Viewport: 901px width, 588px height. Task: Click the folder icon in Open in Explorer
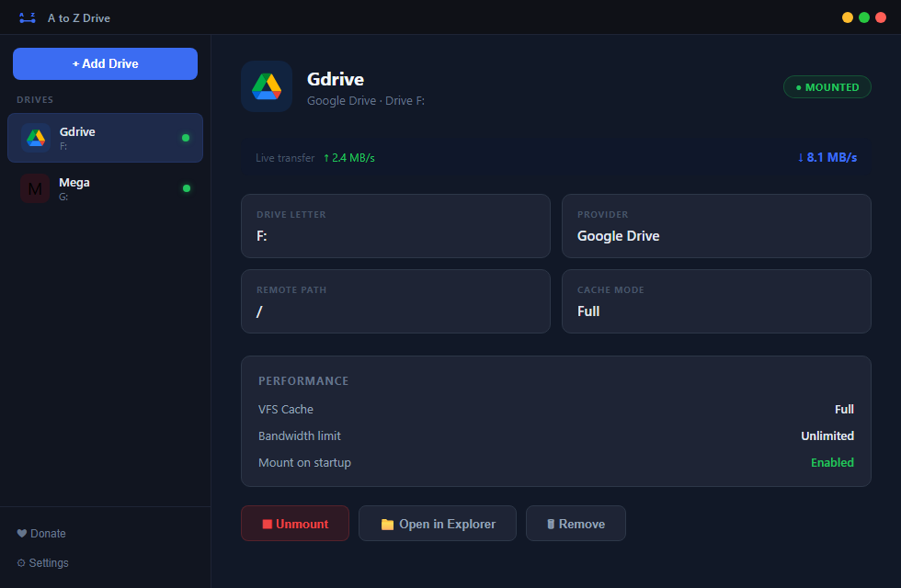point(387,525)
